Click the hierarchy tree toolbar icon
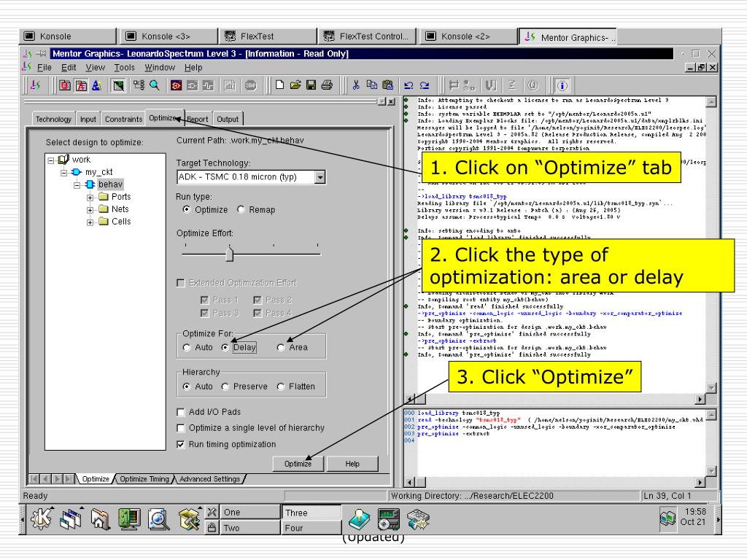 coord(139,85)
